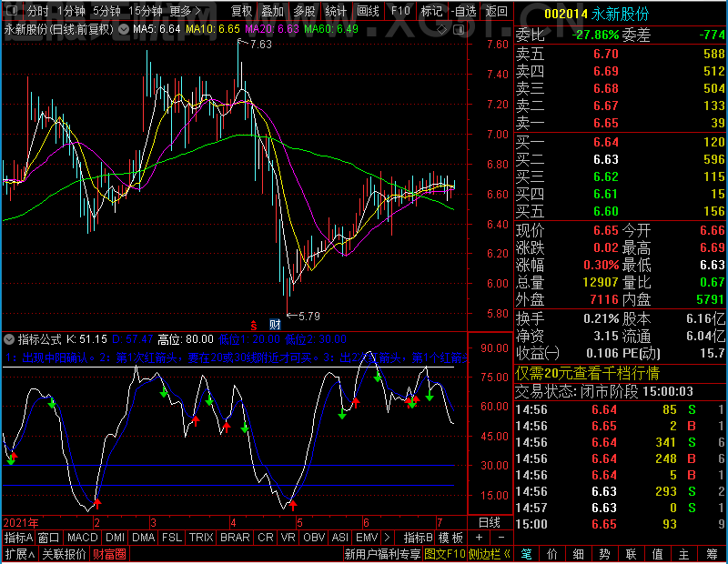Screen dimensions: 728x564
Task: Toggle the side panel icon above the price chart
Action: point(459,30)
